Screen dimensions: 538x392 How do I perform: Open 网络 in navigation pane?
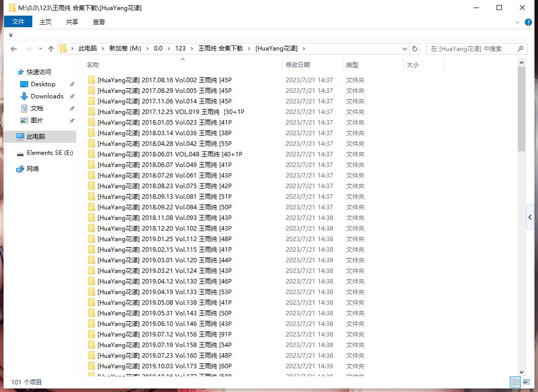33,169
